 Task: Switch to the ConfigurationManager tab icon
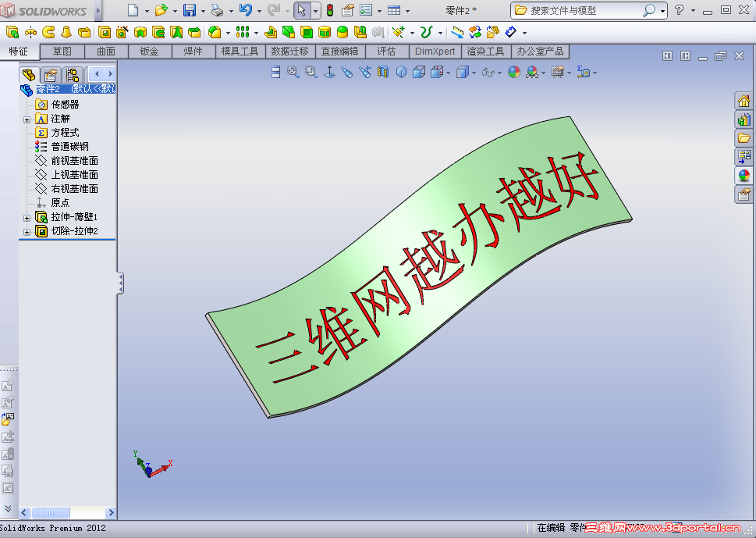point(73,75)
